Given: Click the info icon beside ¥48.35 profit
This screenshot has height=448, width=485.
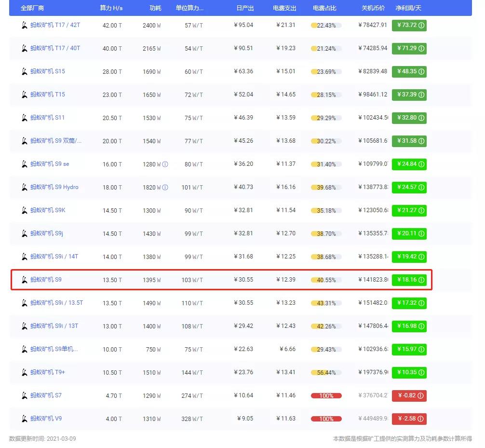Looking at the screenshot, I should 421,71.
